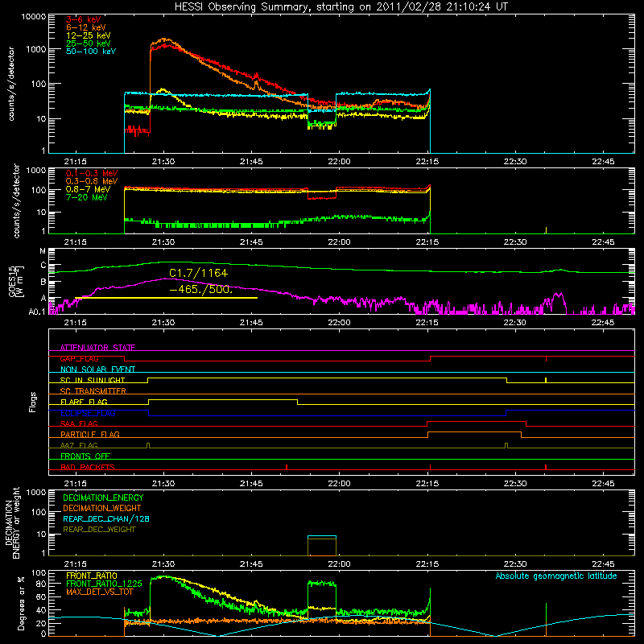Screen dimensions: 644x644
Task: Click the yellow flare duration bar in GOES panel
Action: tap(166, 298)
